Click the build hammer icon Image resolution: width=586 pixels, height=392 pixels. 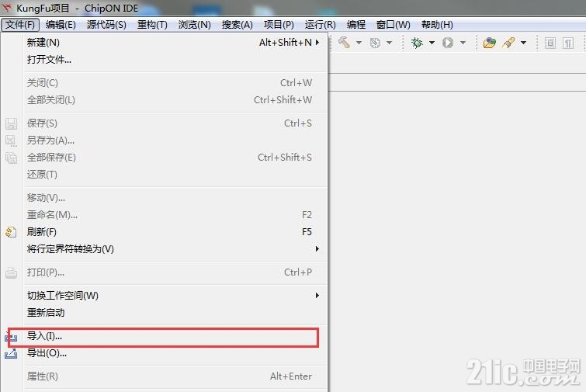click(344, 43)
